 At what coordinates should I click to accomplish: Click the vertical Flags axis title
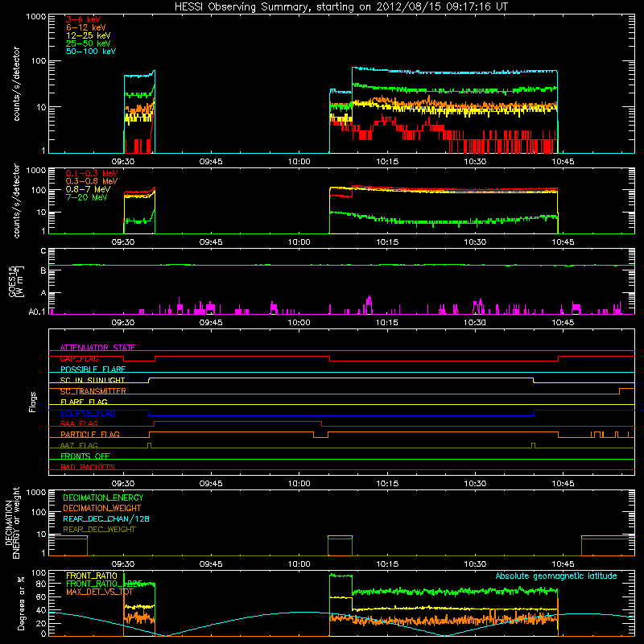[x=33, y=402]
